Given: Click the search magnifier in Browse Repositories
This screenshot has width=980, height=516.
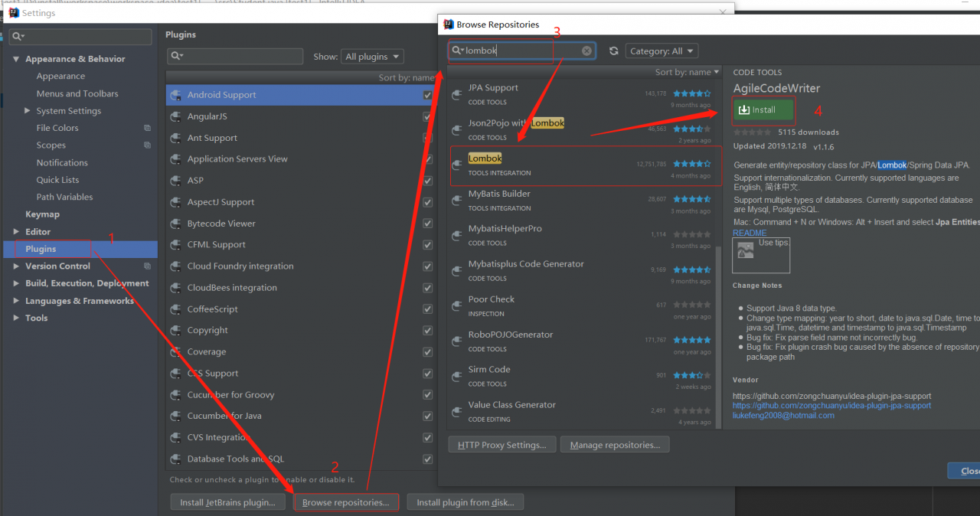Looking at the screenshot, I should [x=457, y=51].
